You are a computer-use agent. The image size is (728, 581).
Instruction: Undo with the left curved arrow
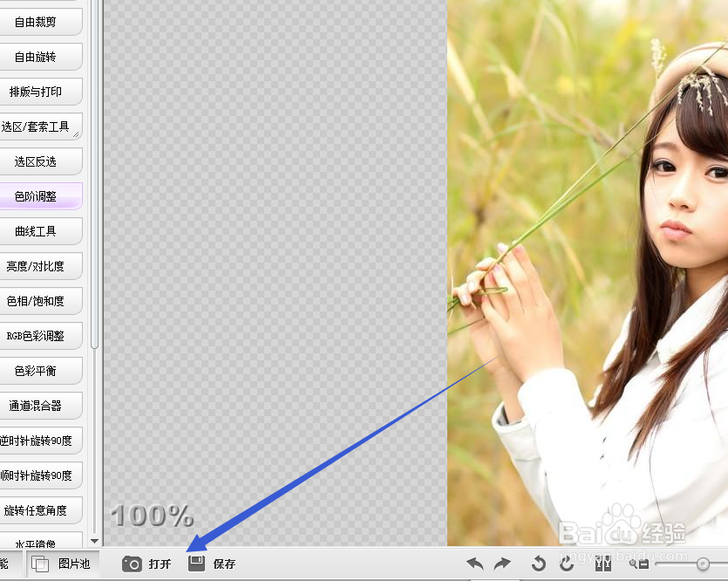coord(475,564)
